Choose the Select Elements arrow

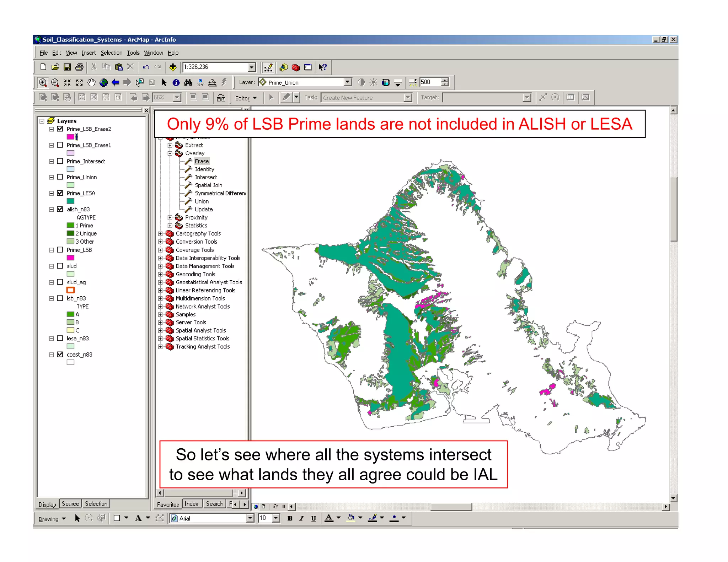pyautogui.click(x=164, y=82)
